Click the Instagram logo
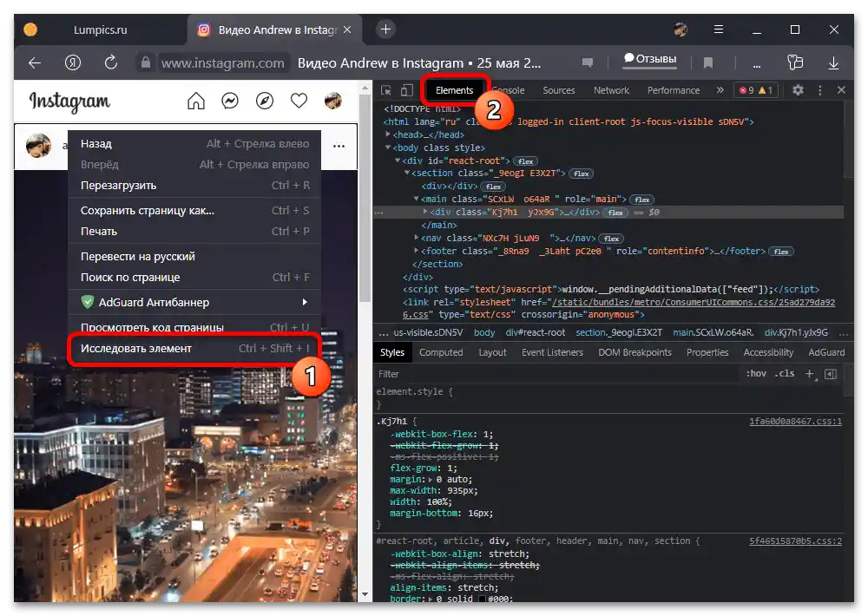 coord(69,102)
